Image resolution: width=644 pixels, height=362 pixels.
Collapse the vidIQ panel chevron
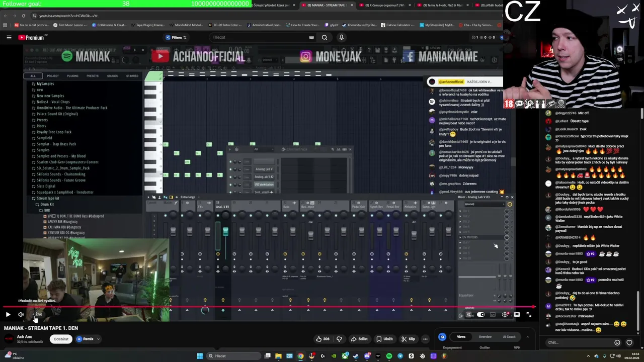(x=527, y=337)
